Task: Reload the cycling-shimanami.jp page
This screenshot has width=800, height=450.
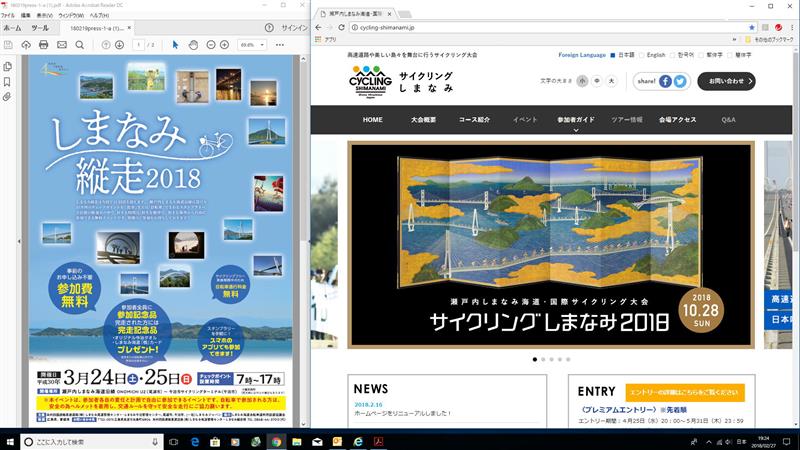Action: tap(341, 28)
